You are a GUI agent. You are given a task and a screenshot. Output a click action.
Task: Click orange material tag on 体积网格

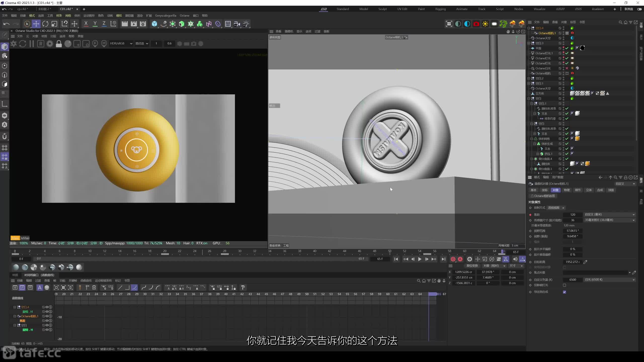click(x=577, y=139)
